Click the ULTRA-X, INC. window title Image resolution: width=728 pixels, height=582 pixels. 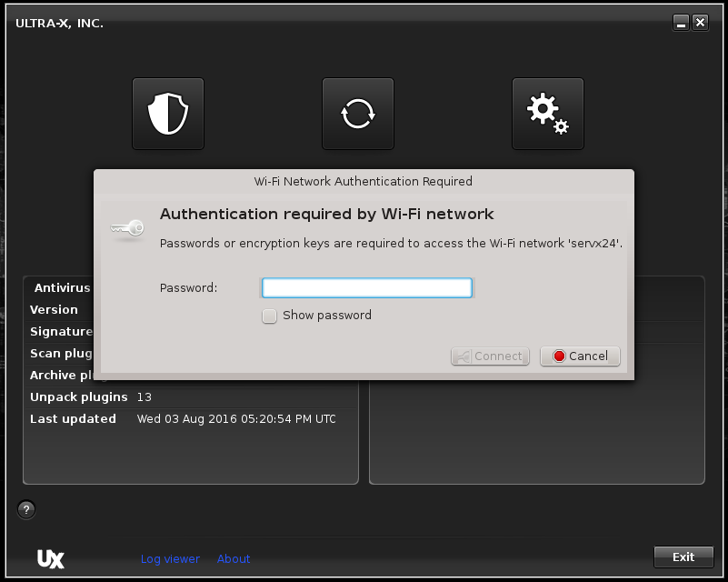pos(60,23)
